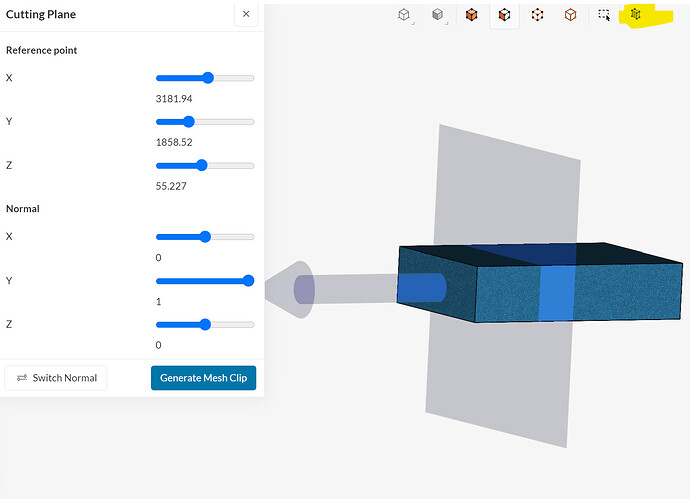This screenshot has height=499, width=690.
Task: Open the view orientation cube menu
Action: (x=404, y=15)
